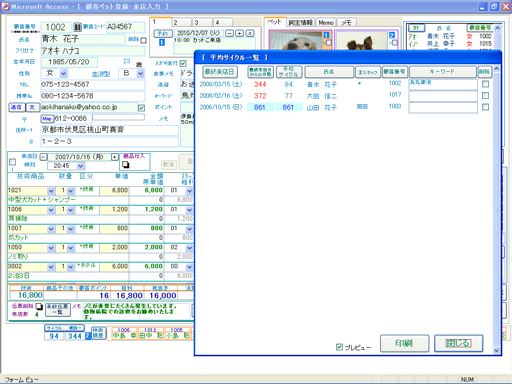
Task: Click the 送信 mail send button
Action: (17, 107)
